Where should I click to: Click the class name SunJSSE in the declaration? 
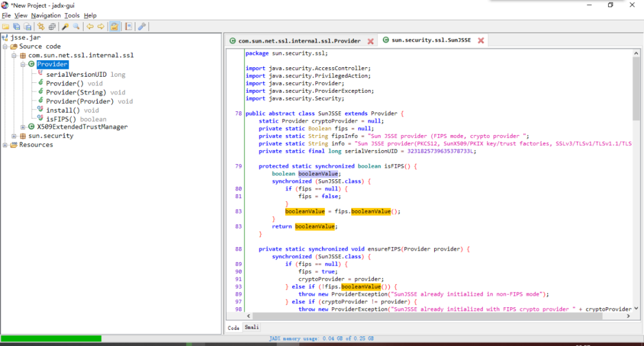pos(329,114)
